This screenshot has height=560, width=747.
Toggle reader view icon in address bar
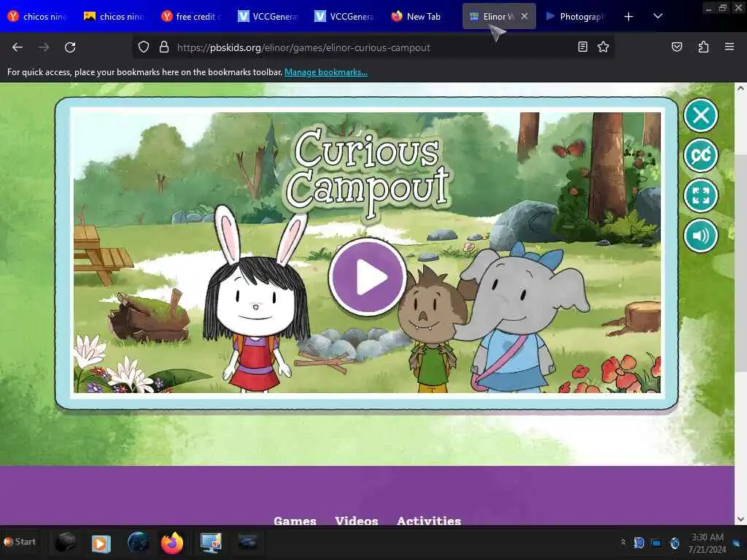click(583, 47)
